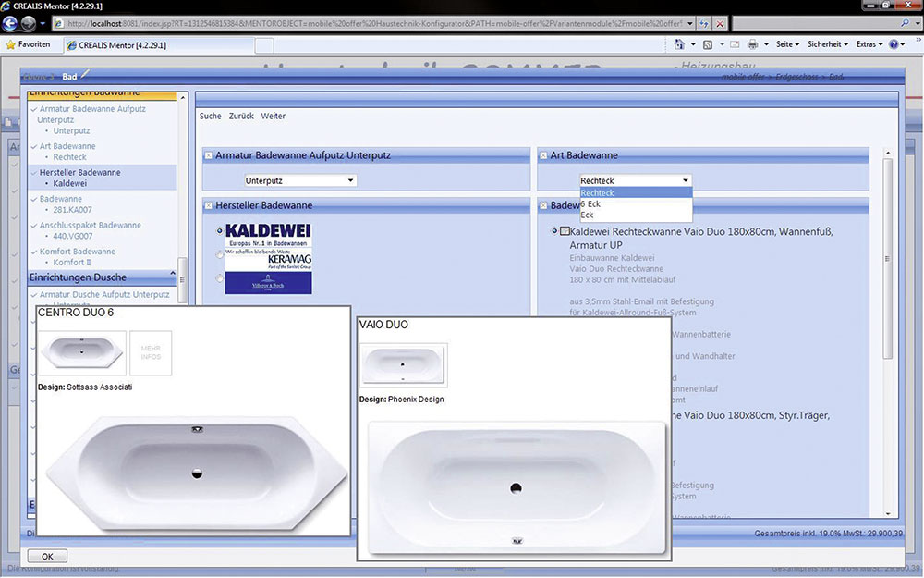Choose Eck in the dropdown list
The height and width of the screenshot is (578, 924).
pyautogui.click(x=636, y=215)
